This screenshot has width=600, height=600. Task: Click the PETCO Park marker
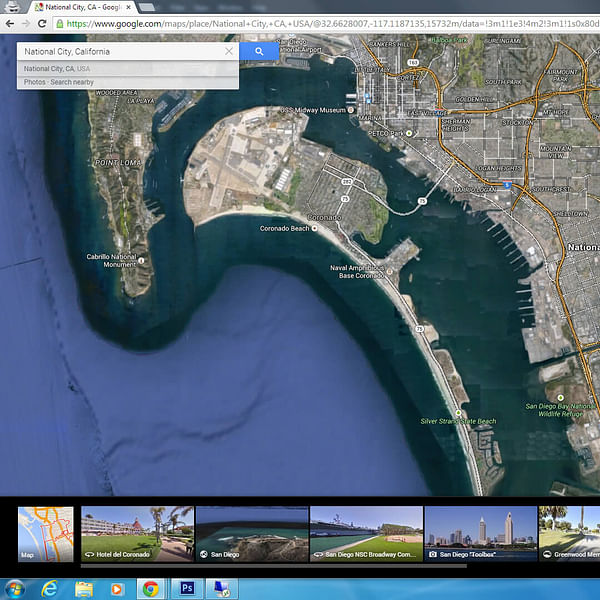[x=409, y=133]
